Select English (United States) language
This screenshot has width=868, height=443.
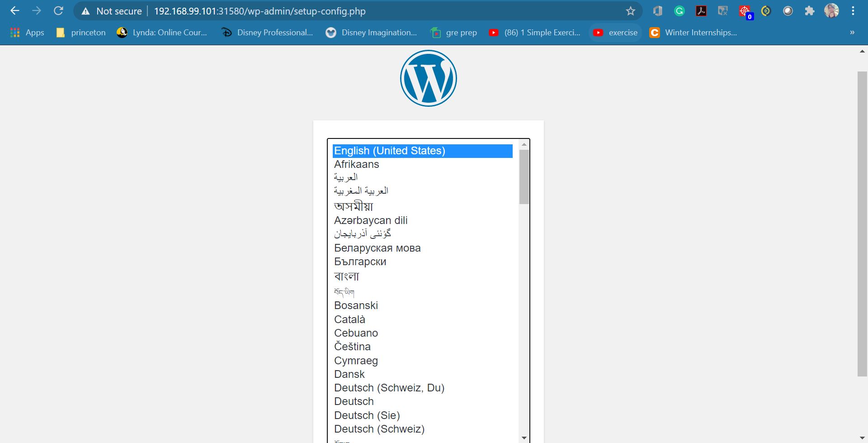click(x=423, y=151)
